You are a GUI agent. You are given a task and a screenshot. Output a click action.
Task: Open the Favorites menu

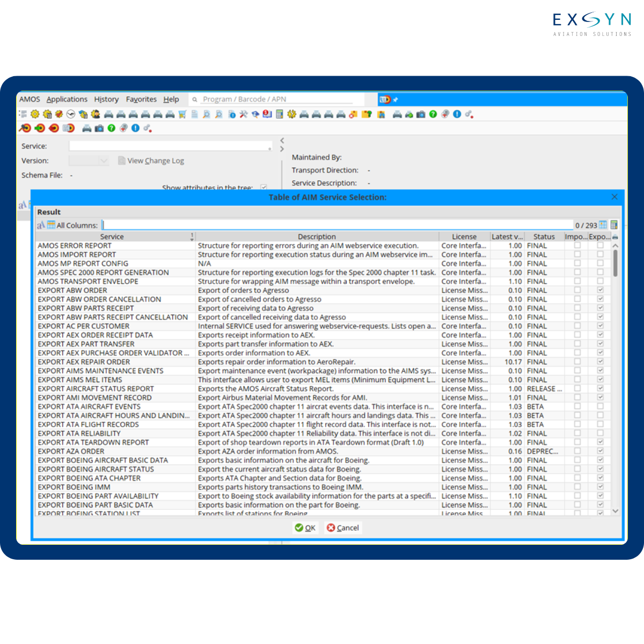point(141,99)
